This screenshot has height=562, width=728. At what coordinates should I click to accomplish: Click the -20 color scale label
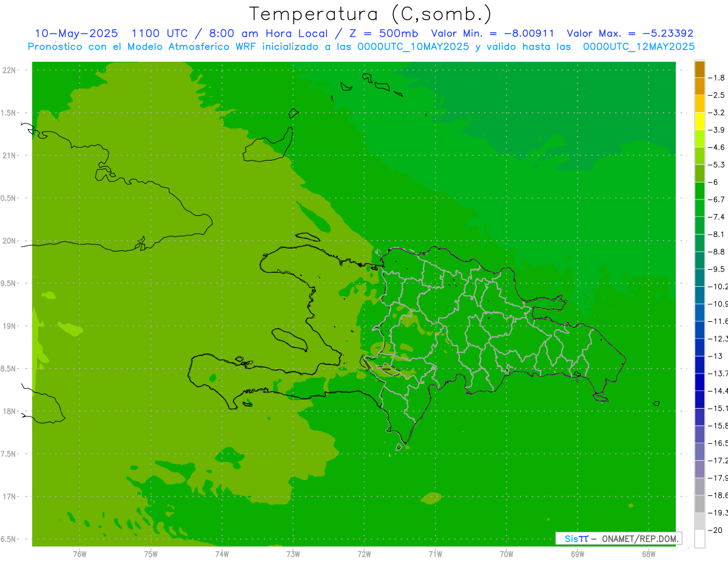715,530
